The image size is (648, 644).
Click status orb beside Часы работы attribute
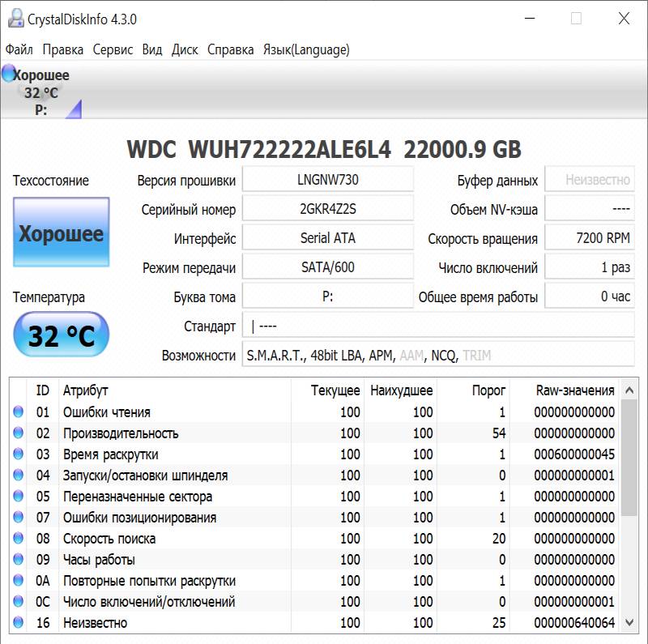pyautogui.click(x=18, y=560)
